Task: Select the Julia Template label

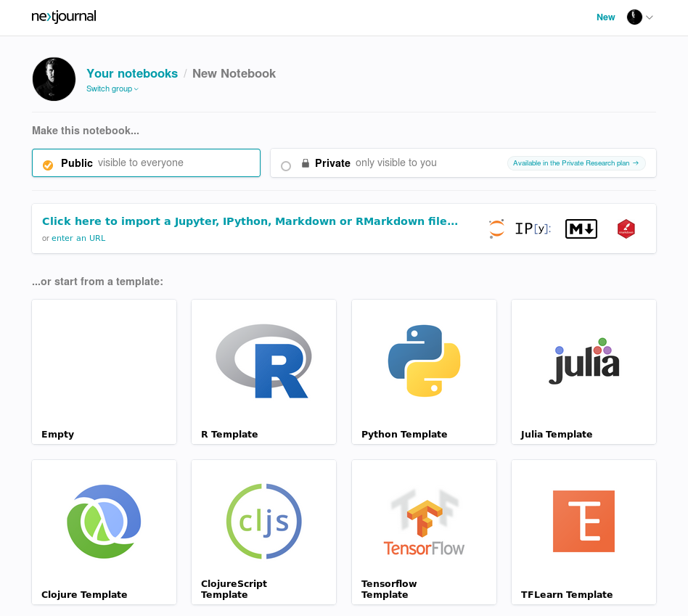Action: coord(557,435)
